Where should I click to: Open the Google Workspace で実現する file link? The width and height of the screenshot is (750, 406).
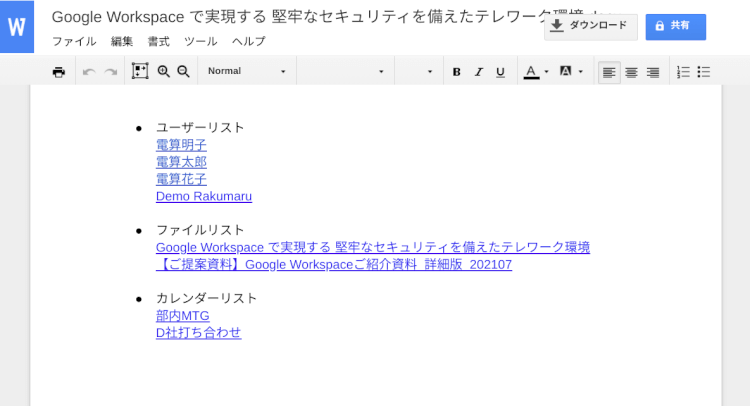point(373,247)
